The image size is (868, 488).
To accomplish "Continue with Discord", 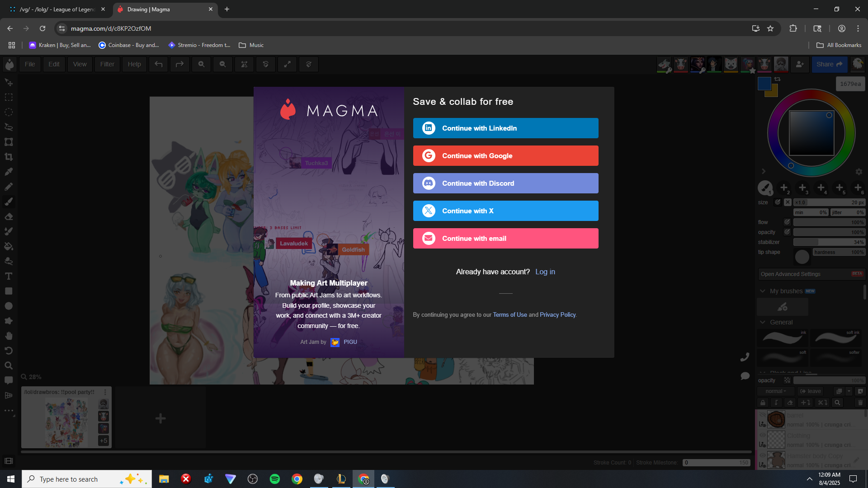I will pyautogui.click(x=505, y=183).
